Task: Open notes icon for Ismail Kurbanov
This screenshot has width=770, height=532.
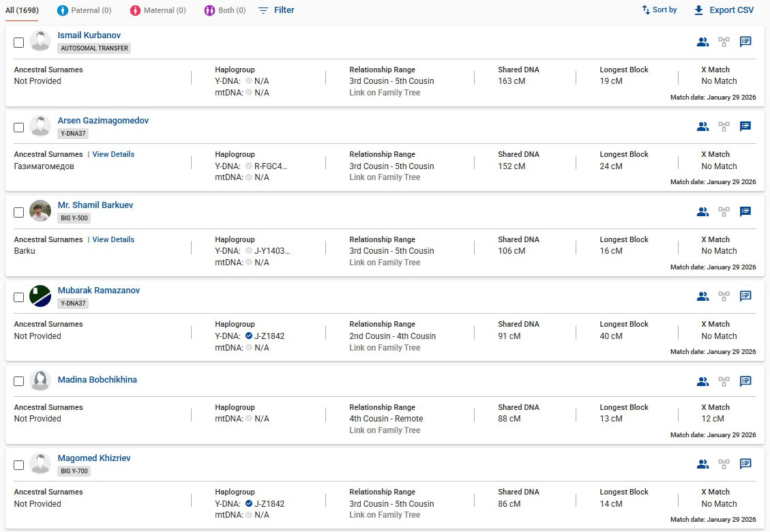Action: coord(745,41)
